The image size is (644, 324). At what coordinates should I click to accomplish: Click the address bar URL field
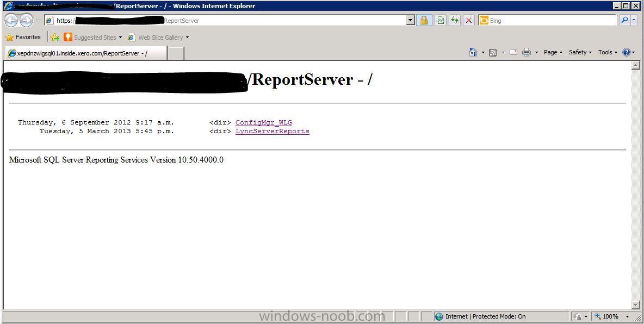coord(225,21)
